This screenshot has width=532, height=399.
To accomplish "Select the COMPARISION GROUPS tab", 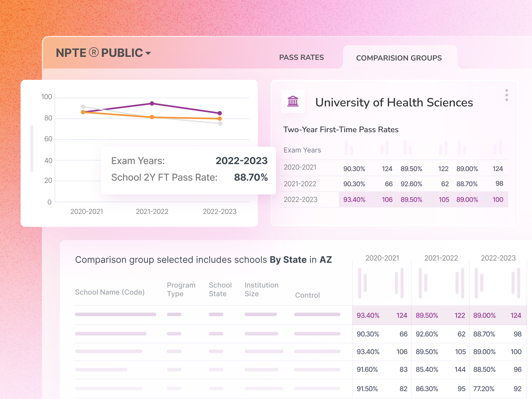I will (x=399, y=58).
